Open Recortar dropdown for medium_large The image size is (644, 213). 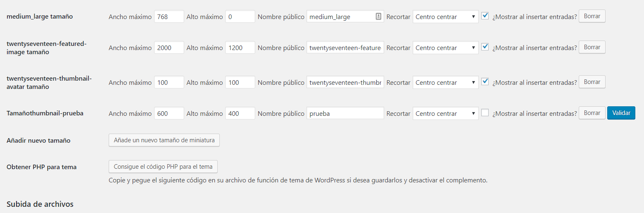click(445, 17)
